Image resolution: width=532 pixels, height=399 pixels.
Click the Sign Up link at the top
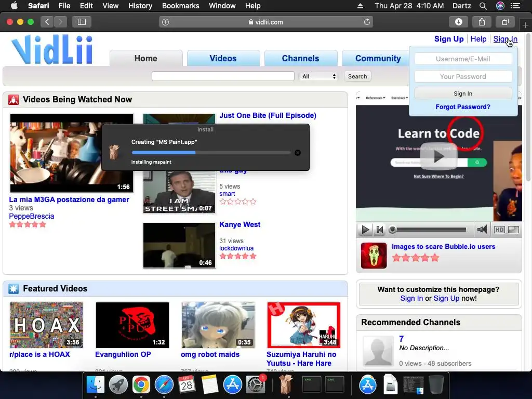(449, 39)
